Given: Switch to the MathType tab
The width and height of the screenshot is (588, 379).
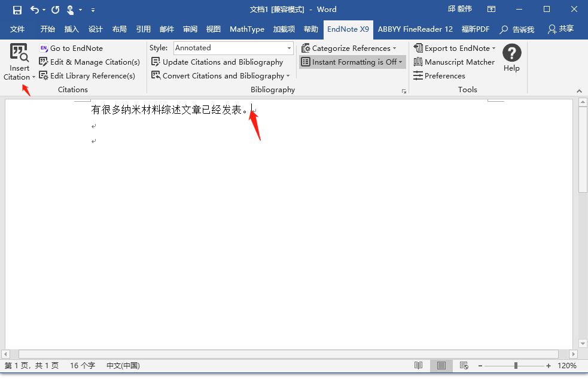Looking at the screenshot, I should pyautogui.click(x=247, y=29).
